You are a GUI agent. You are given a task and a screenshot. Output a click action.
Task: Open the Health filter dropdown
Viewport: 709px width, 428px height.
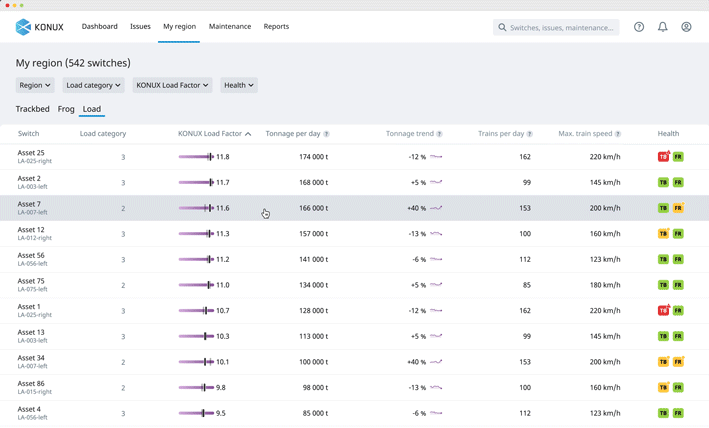coord(238,85)
